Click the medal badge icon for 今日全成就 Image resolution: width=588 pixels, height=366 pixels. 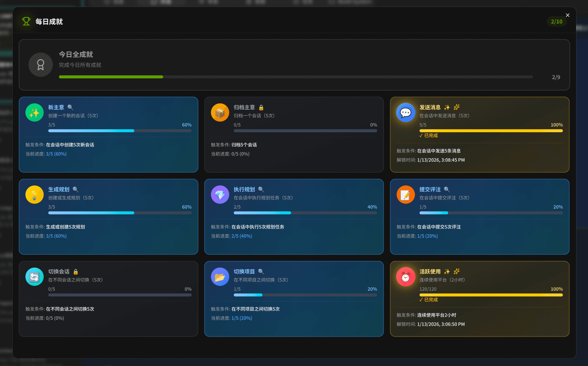(40, 65)
